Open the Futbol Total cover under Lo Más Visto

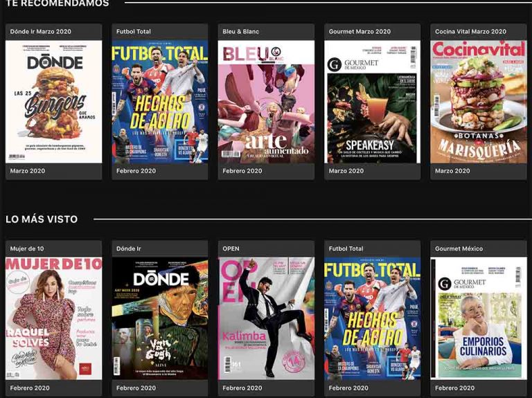click(x=372, y=318)
